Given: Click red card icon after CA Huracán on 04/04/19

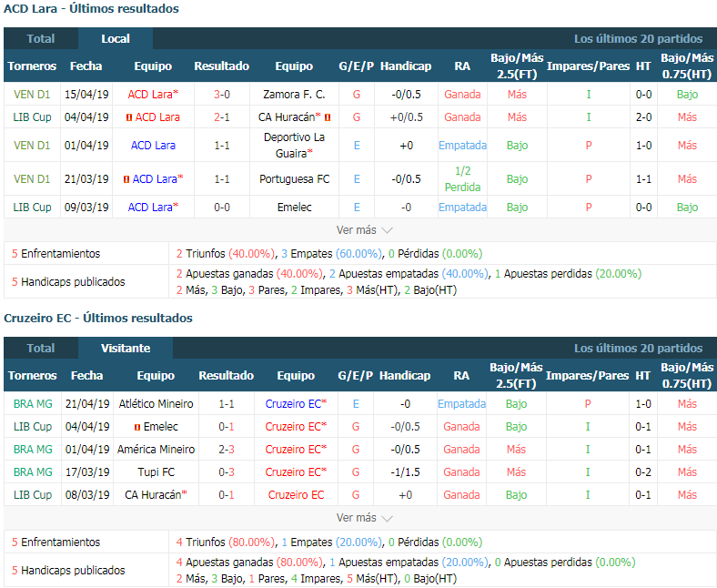Looking at the screenshot, I should click(x=328, y=117).
